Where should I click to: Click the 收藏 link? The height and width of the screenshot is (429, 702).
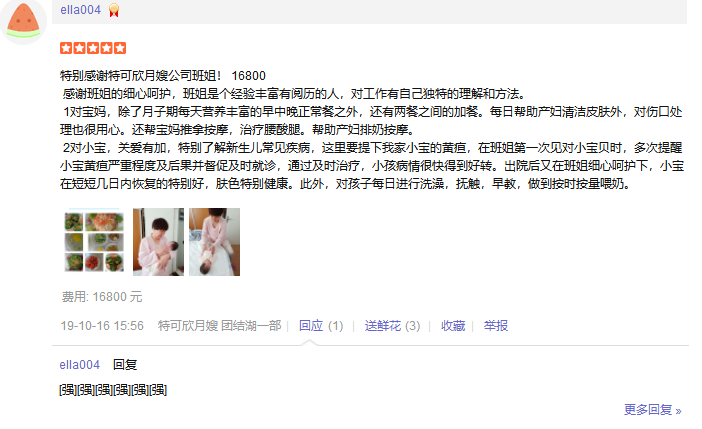(x=453, y=326)
